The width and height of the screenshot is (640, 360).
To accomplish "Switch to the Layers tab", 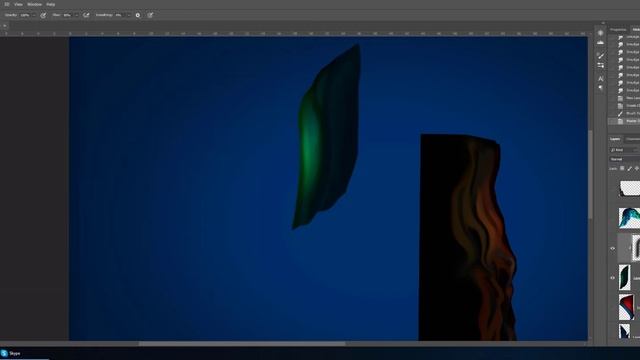I will (615, 139).
